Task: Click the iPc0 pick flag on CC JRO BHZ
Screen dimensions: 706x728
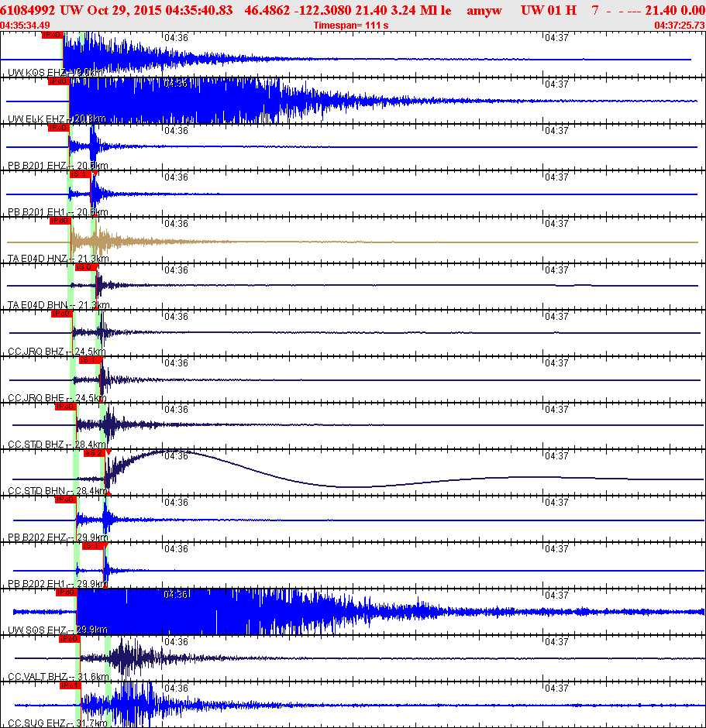Action: (x=61, y=314)
